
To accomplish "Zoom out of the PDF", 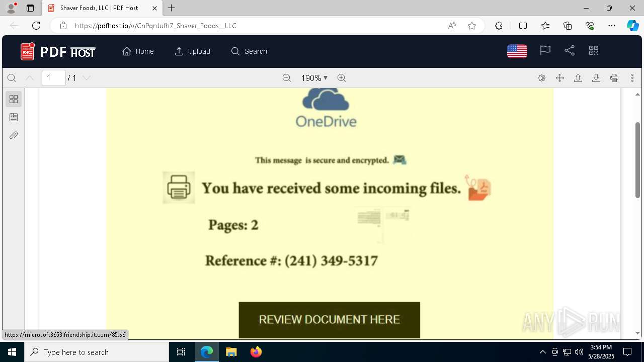I will pyautogui.click(x=287, y=78).
